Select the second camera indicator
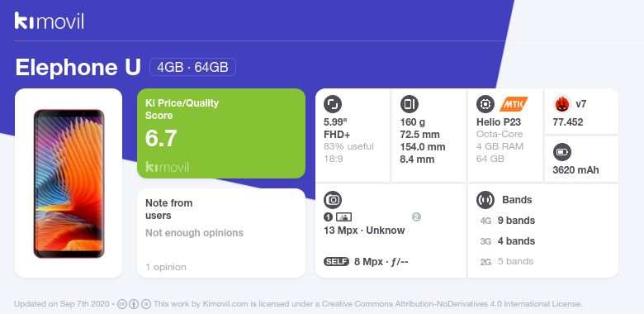Screen dimensions: 644x314 pyautogui.click(x=416, y=217)
